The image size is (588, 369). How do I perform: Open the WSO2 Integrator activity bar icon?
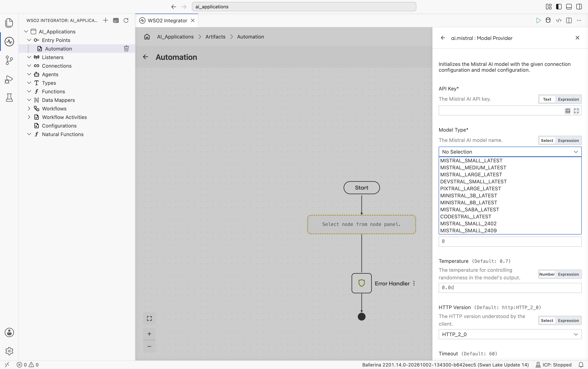coord(9,41)
